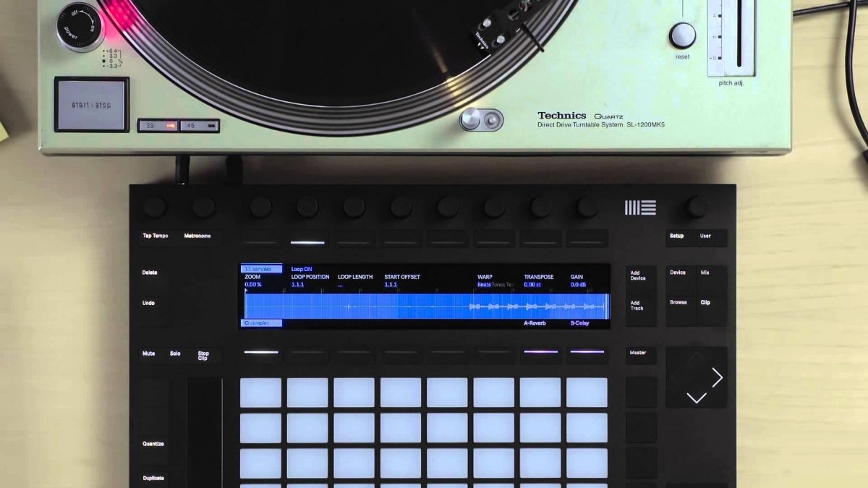Click the blue sample waveform on display
Image resolution: width=868 pixels, height=488 pixels.
[426, 306]
